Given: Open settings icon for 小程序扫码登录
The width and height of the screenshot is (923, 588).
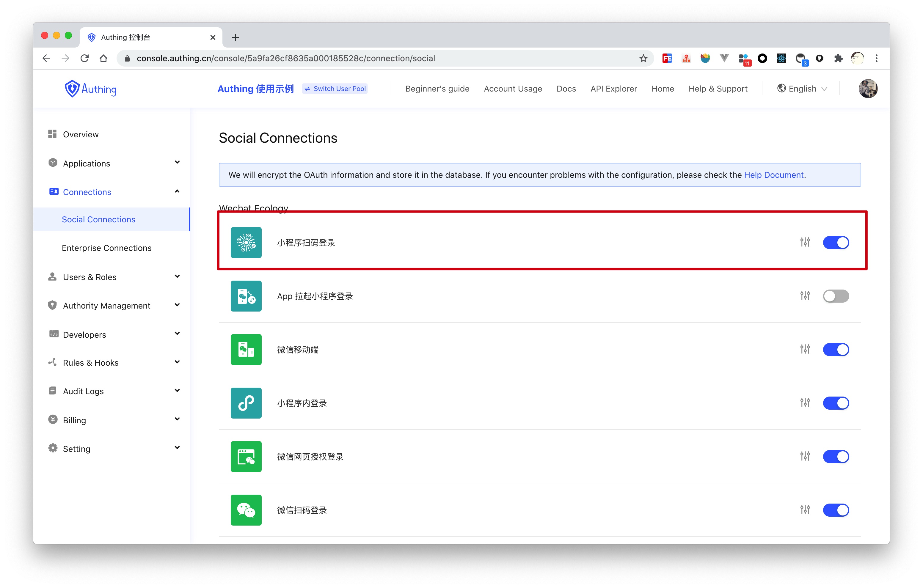Looking at the screenshot, I should tap(805, 242).
